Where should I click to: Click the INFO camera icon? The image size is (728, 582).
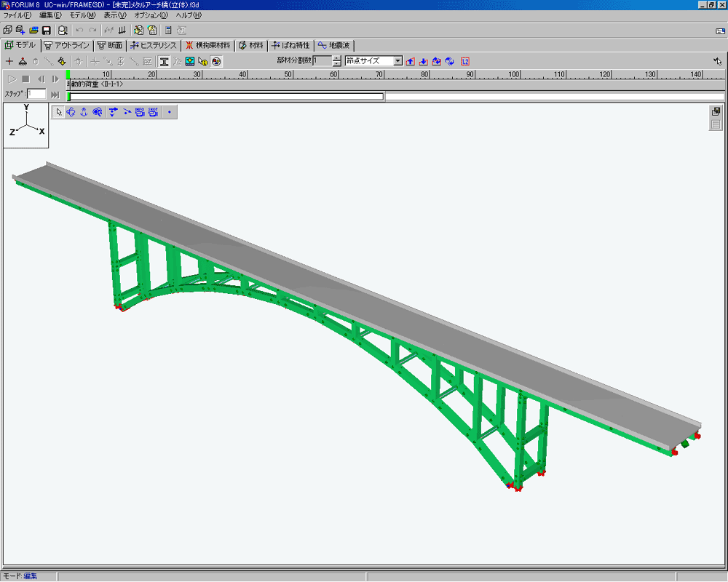[140, 112]
